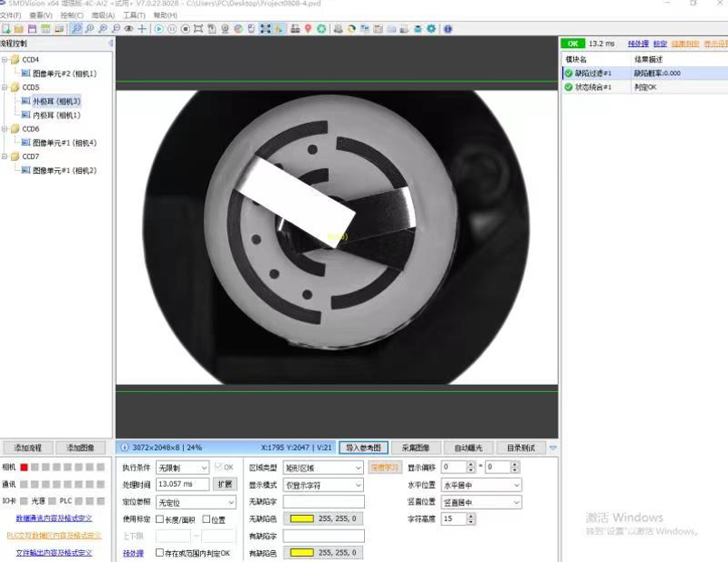
Task: Collapse the CCD5 tree node
Action: (5, 88)
